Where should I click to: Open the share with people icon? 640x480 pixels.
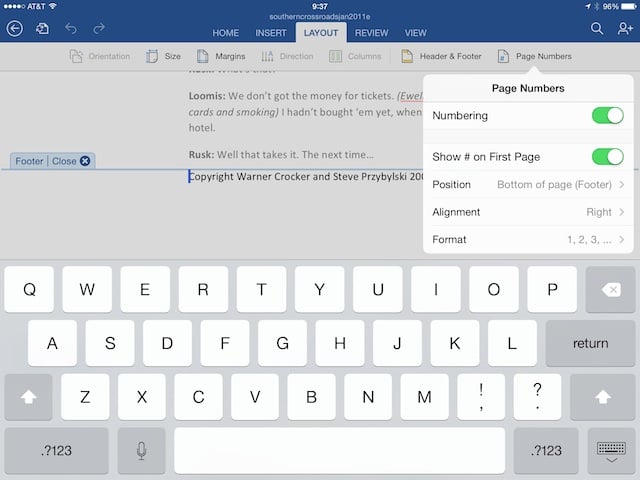pyautogui.click(x=625, y=28)
